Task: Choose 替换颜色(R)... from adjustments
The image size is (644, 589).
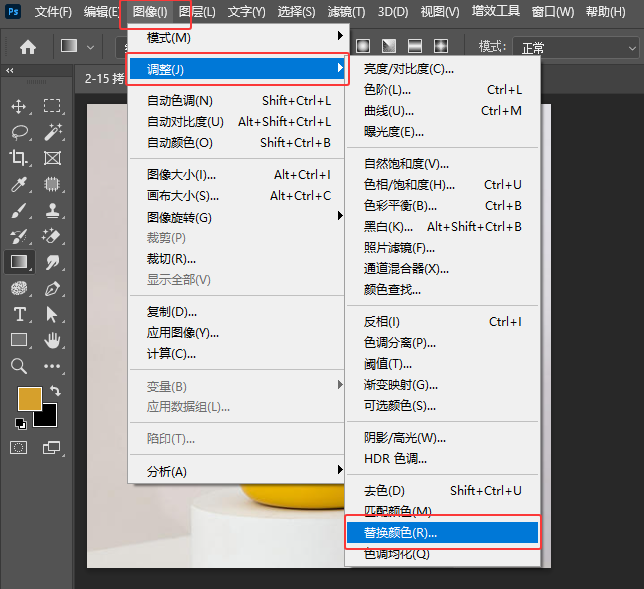Action: coord(442,533)
